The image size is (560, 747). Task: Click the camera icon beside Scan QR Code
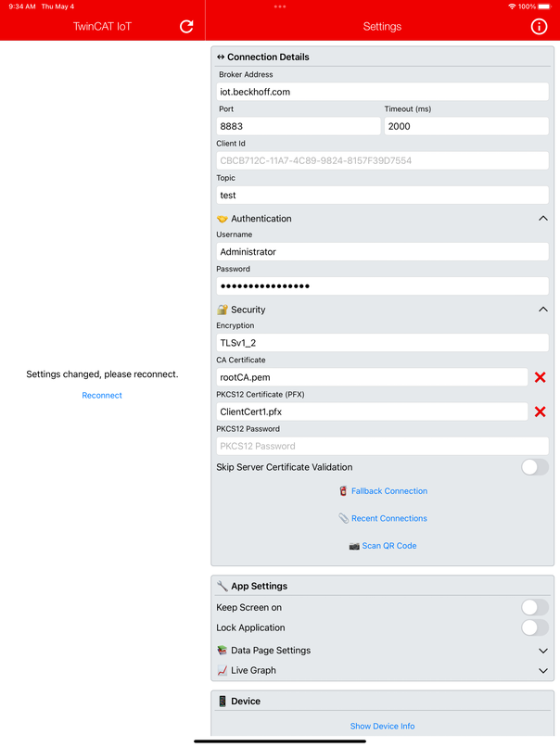354,546
